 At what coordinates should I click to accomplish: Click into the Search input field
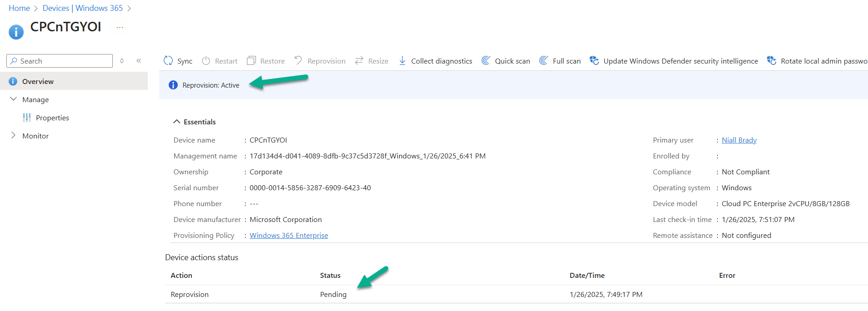(x=60, y=61)
